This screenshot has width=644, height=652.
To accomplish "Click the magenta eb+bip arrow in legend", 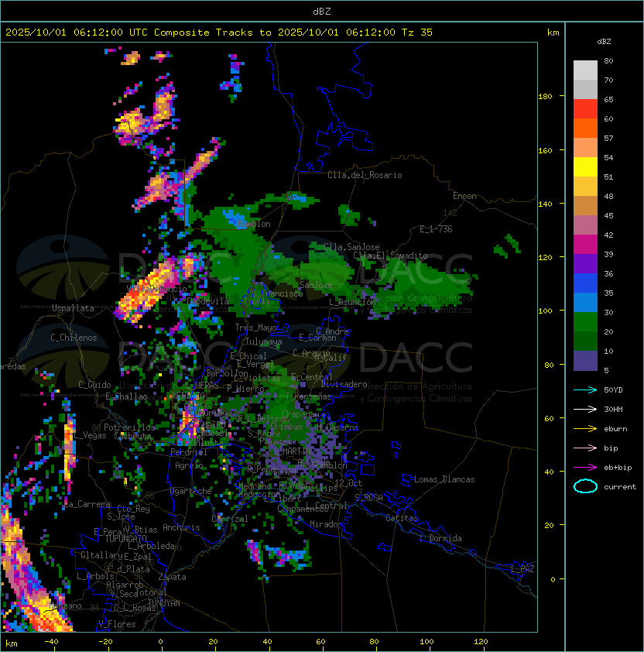I will [585, 468].
